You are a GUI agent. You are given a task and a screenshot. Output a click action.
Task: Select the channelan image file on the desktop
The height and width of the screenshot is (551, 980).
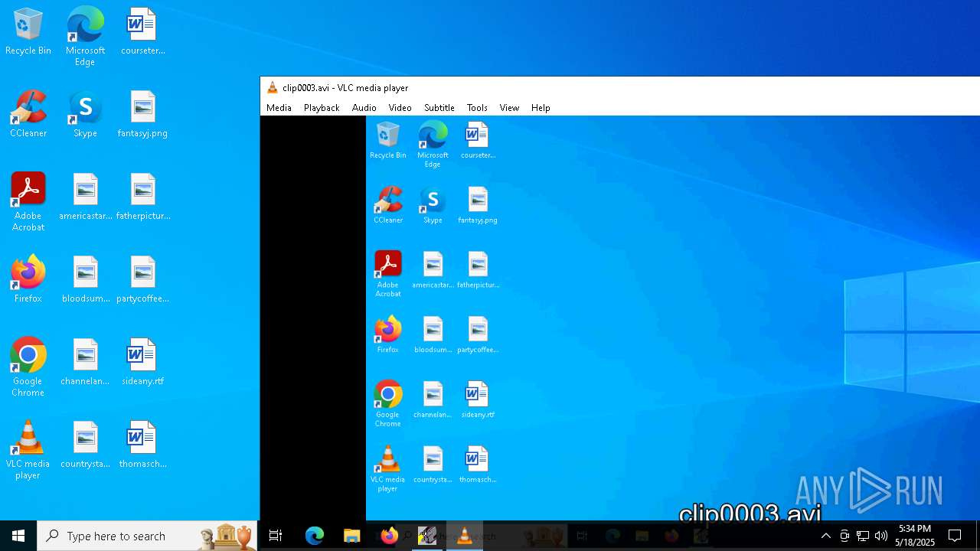pos(85,363)
